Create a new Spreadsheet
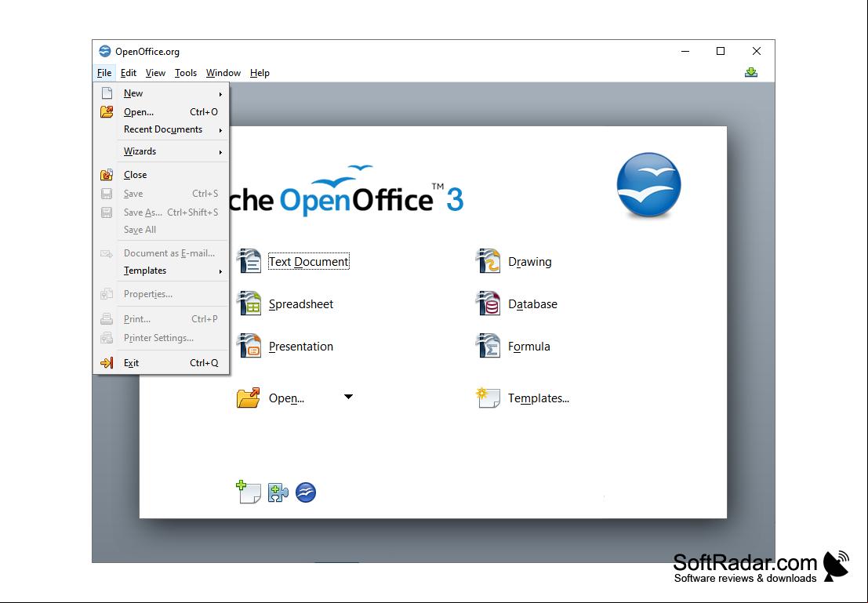Viewport: 868px width, 603px height. 301,304
